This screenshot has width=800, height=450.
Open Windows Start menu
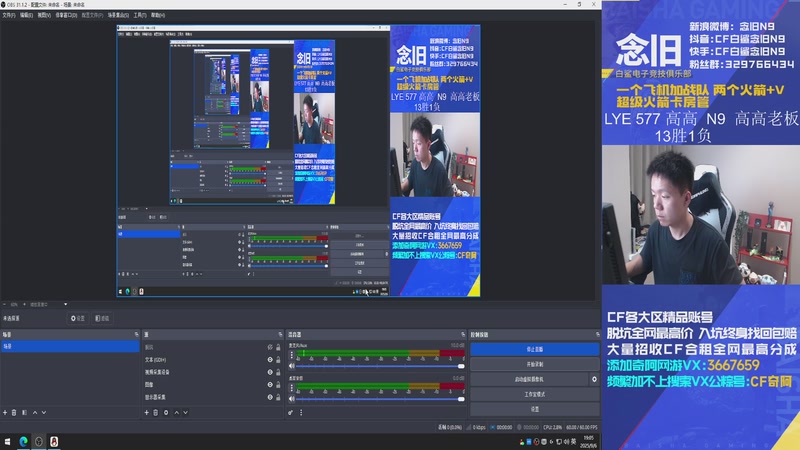pos(7,441)
